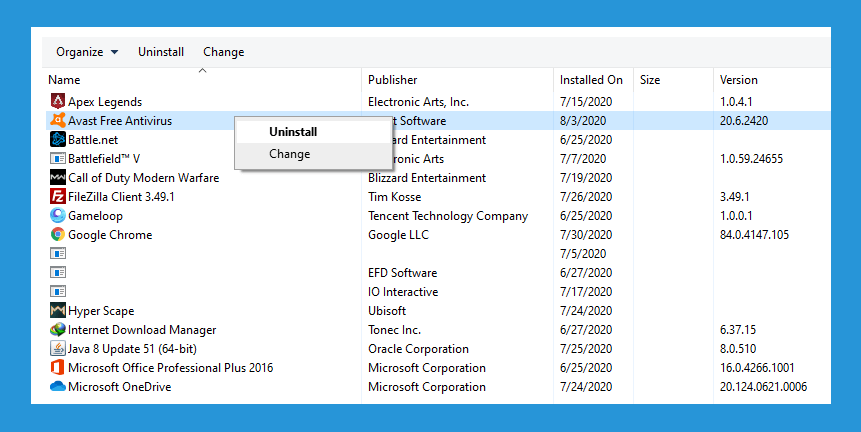Select the Battlefield™ V name text

[x=104, y=159]
